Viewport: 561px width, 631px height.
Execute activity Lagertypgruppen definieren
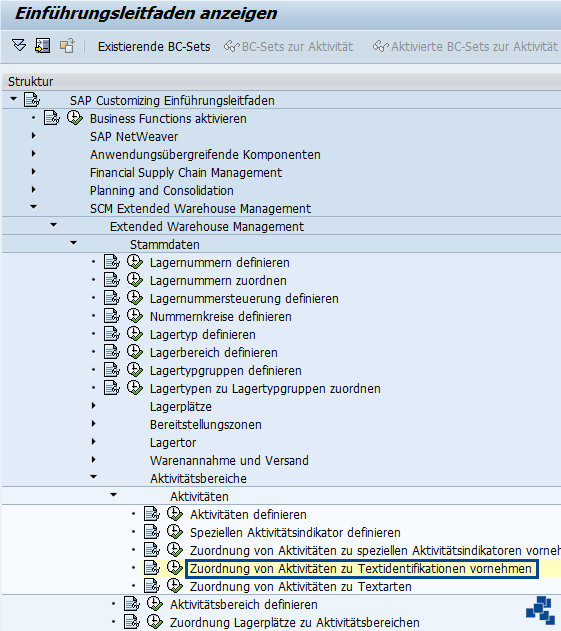[135, 370]
